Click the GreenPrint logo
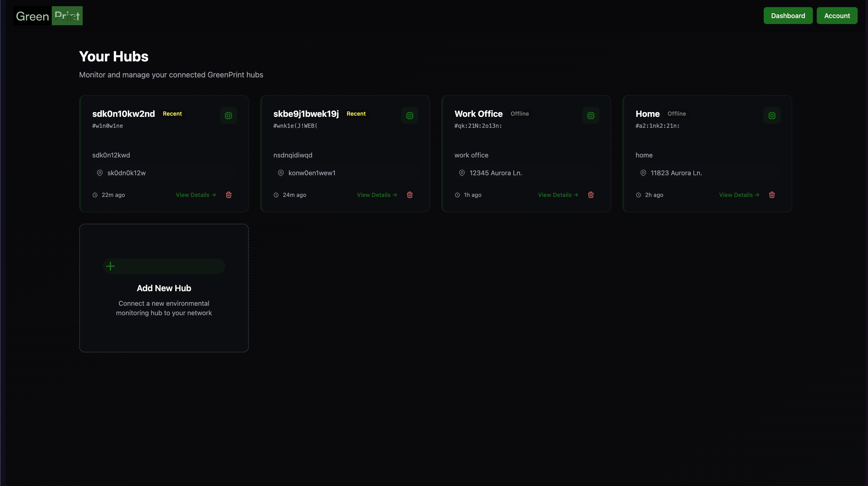The image size is (868, 486). pos(48,16)
